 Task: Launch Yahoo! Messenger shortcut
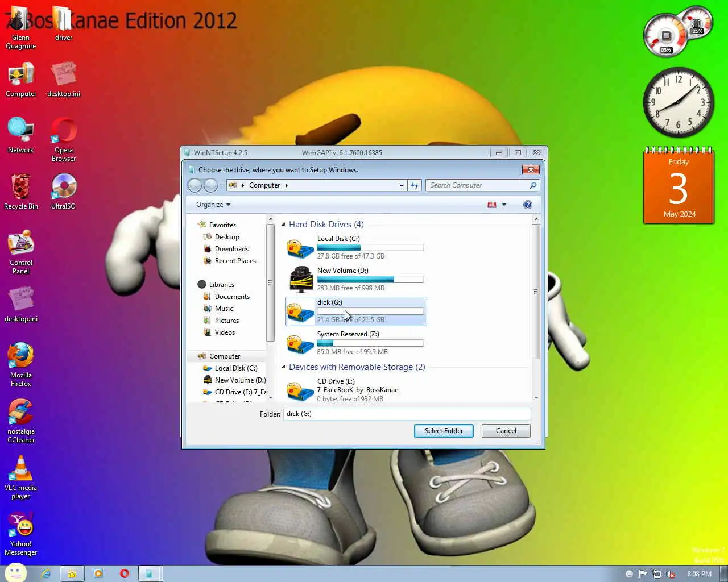pyautogui.click(x=21, y=533)
